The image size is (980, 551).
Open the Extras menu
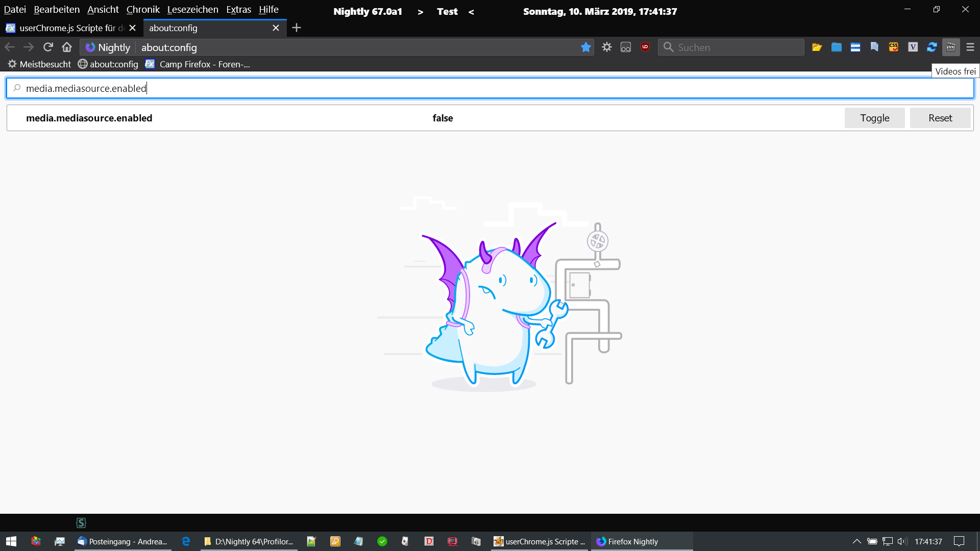238,9
